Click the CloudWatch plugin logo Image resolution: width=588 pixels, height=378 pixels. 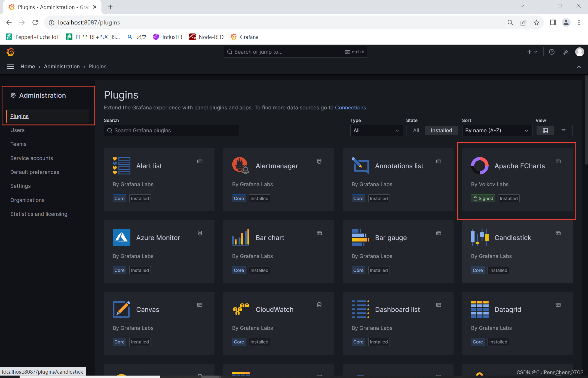241,309
